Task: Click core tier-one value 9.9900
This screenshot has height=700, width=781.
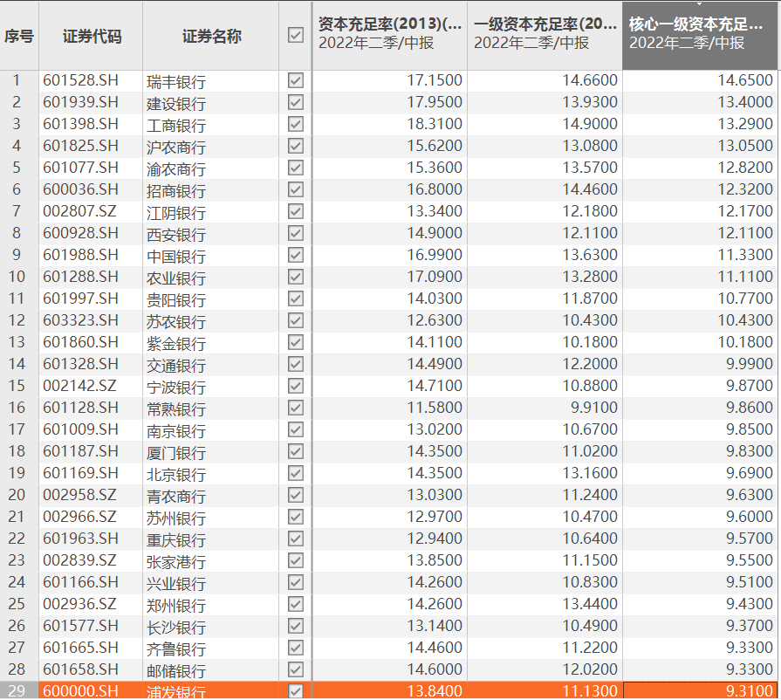Action: [x=749, y=364]
